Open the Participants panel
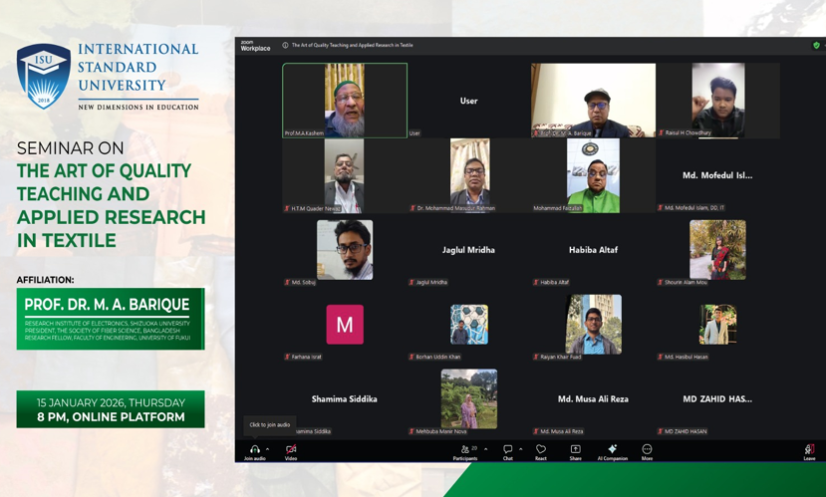Screen dimensions: 826x497 (x=465, y=450)
